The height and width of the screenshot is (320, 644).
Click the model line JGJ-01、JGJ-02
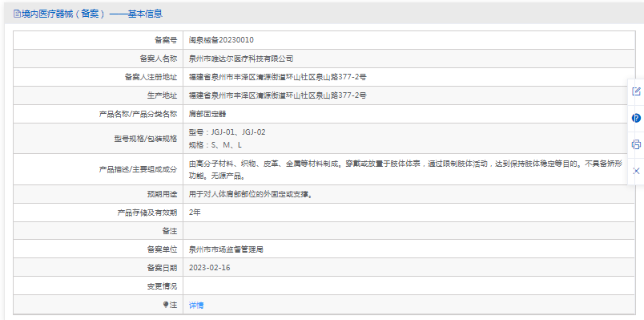227,132
